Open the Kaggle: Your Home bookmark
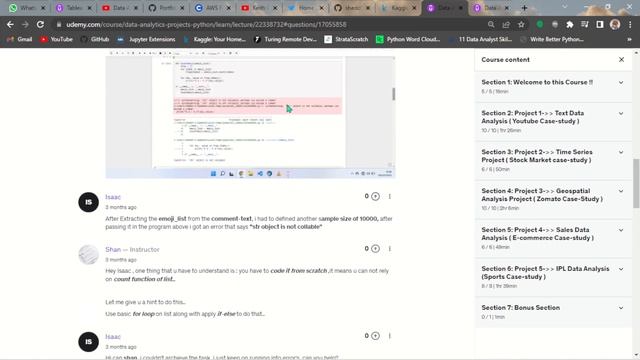This screenshot has width=640, height=360. pos(215,39)
